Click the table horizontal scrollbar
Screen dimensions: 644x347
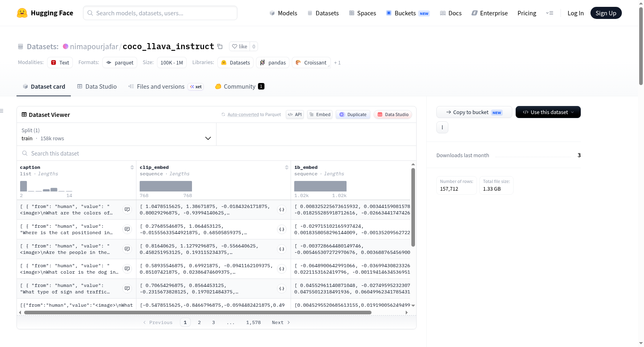(x=198, y=312)
